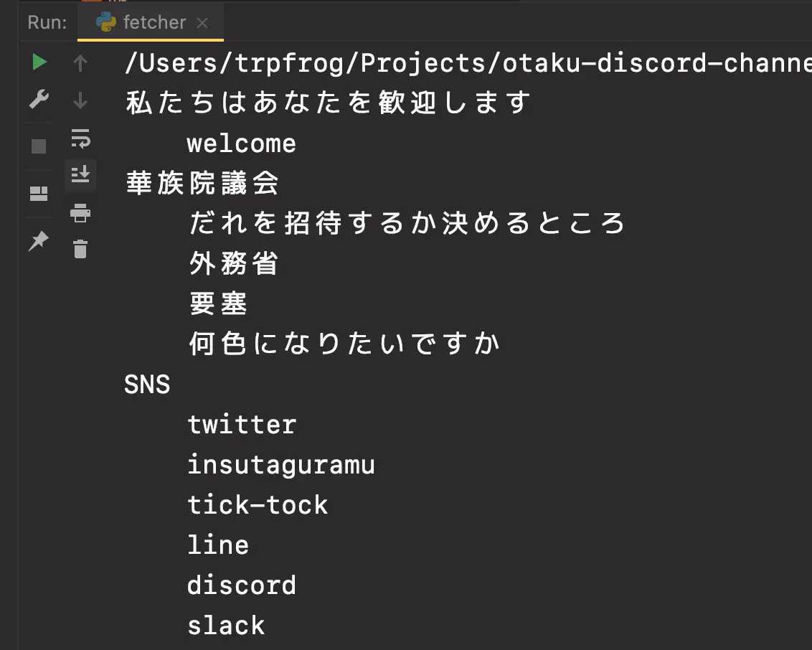The height and width of the screenshot is (650, 812).
Task: Open the /Users/trpfrog project path link
Action: pyautogui.click(x=359, y=63)
